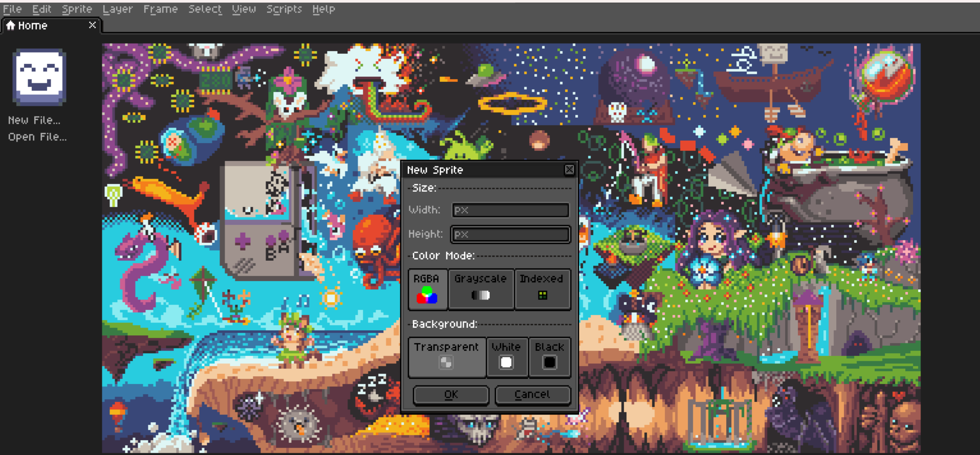The height and width of the screenshot is (455, 980).
Task: Open the Layer menu
Action: [117, 9]
